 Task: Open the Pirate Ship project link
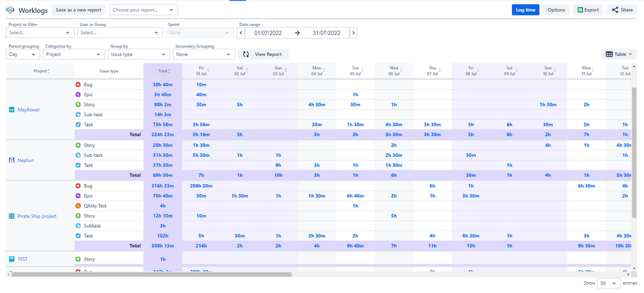pyautogui.click(x=37, y=216)
